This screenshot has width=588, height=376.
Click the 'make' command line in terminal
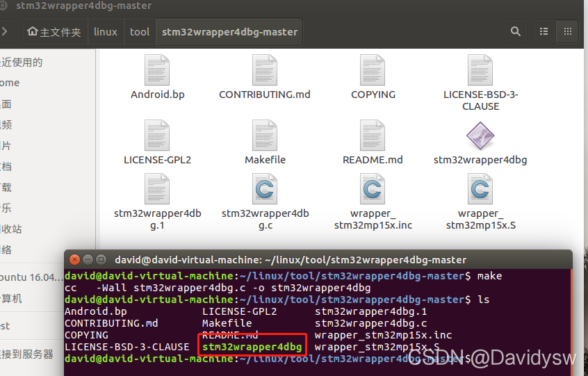(x=283, y=276)
